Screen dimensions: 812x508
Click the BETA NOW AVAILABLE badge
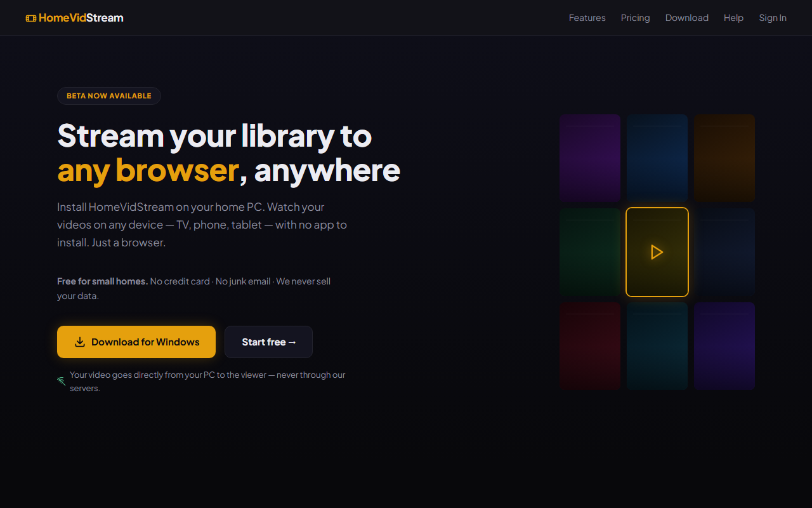coord(109,96)
